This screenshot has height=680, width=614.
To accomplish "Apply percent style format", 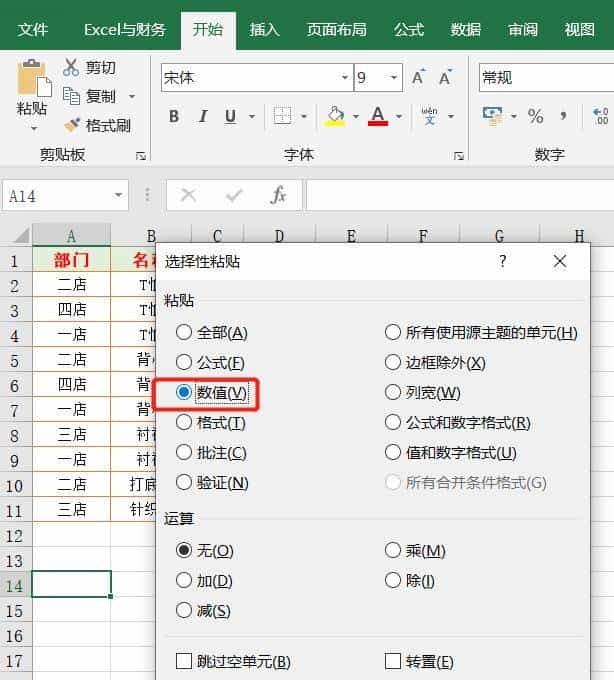I will click(536, 116).
